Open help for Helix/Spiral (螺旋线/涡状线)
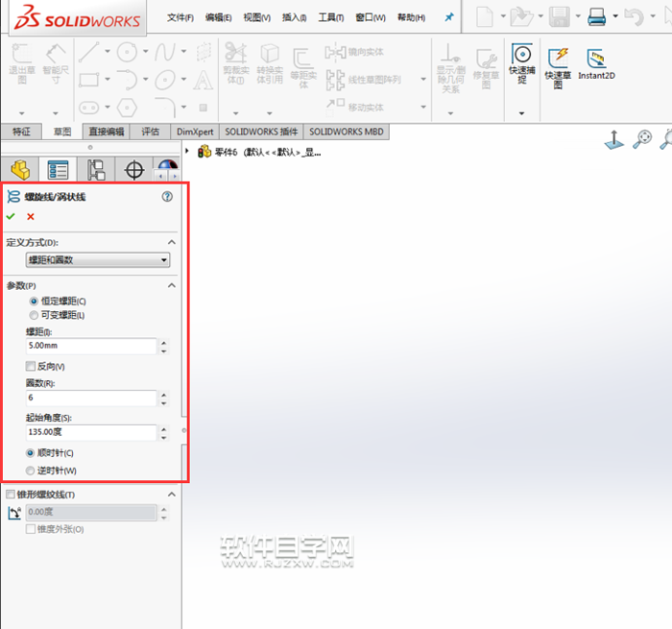This screenshot has width=672, height=629. tap(167, 197)
